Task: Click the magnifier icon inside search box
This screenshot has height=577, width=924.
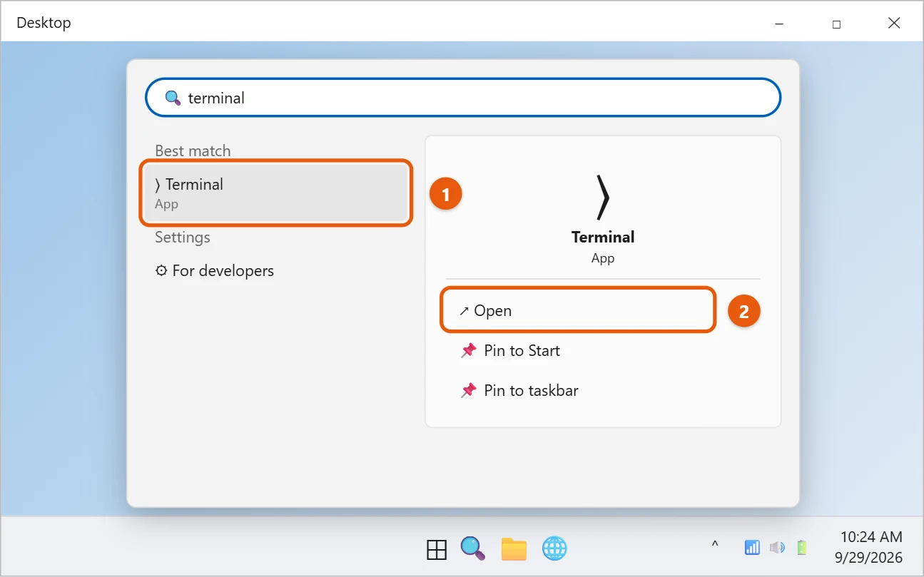Action: tap(173, 98)
